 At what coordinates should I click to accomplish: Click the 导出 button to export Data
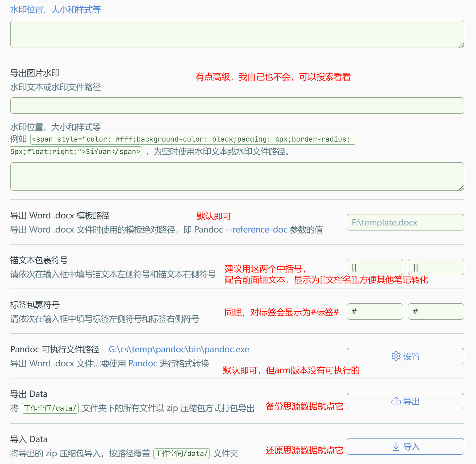point(405,401)
